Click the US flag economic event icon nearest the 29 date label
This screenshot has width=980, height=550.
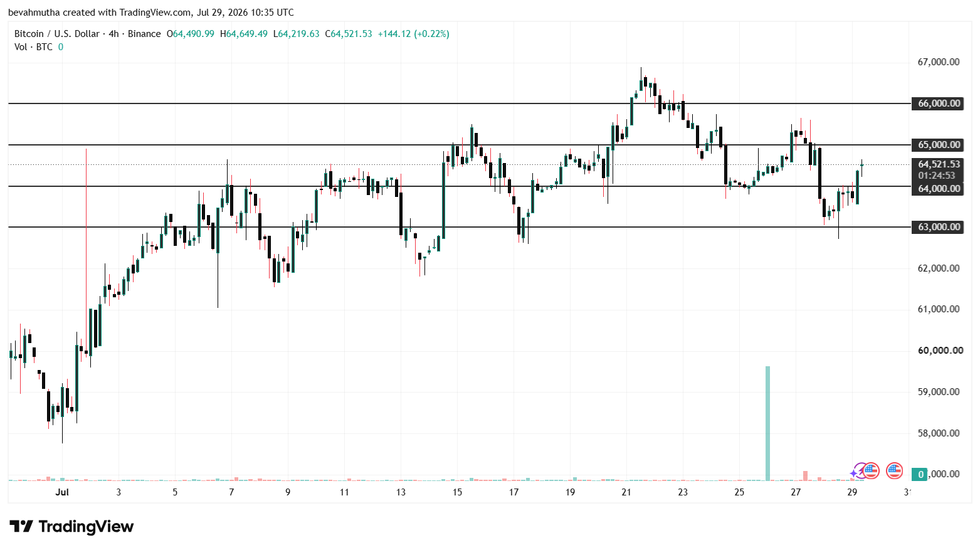pyautogui.click(x=871, y=471)
